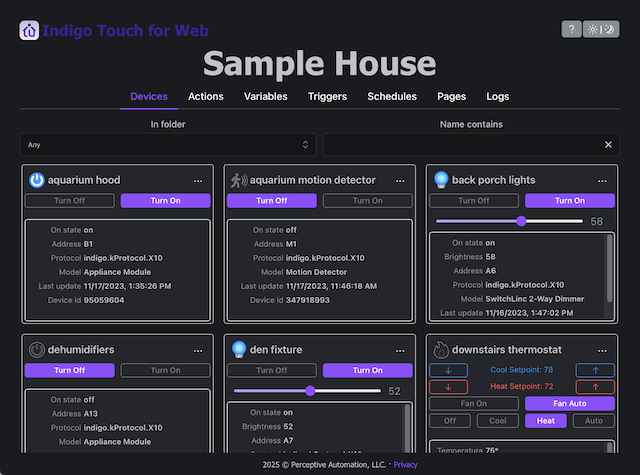
Task: Click the den fixture bulb icon
Action: [x=239, y=349]
